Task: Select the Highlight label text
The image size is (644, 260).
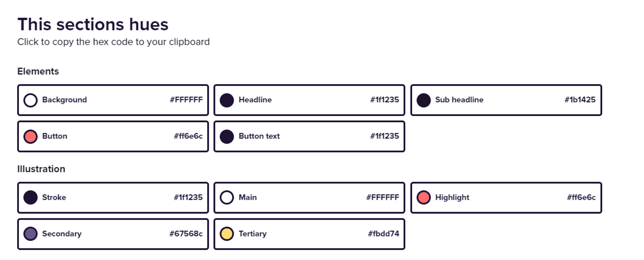Action: (x=452, y=197)
